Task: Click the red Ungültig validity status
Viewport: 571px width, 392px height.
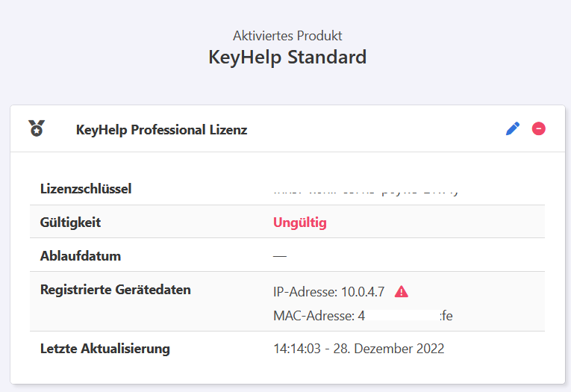Action: [300, 223]
